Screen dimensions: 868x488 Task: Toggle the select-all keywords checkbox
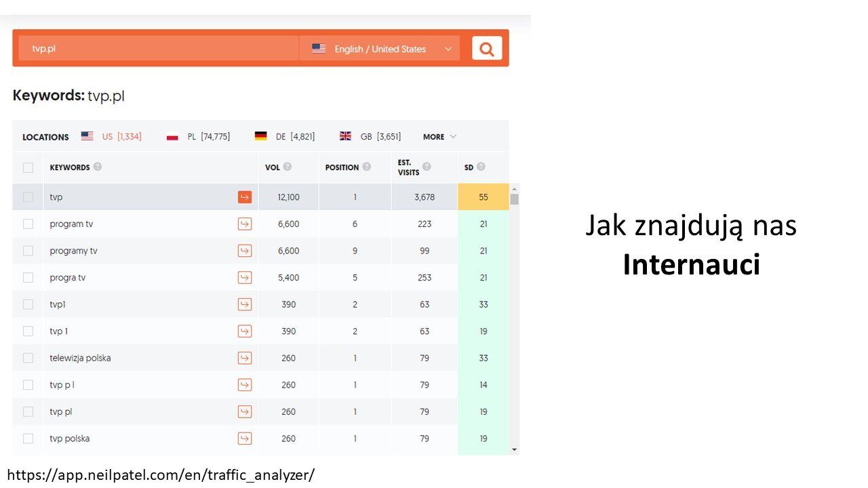pyautogui.click(x=28, y=167)
